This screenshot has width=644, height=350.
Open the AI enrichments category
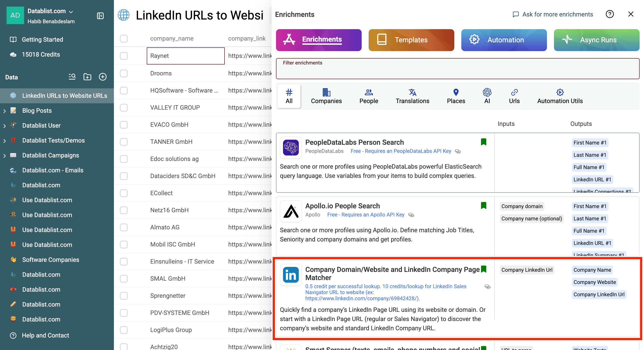point(487,96)
